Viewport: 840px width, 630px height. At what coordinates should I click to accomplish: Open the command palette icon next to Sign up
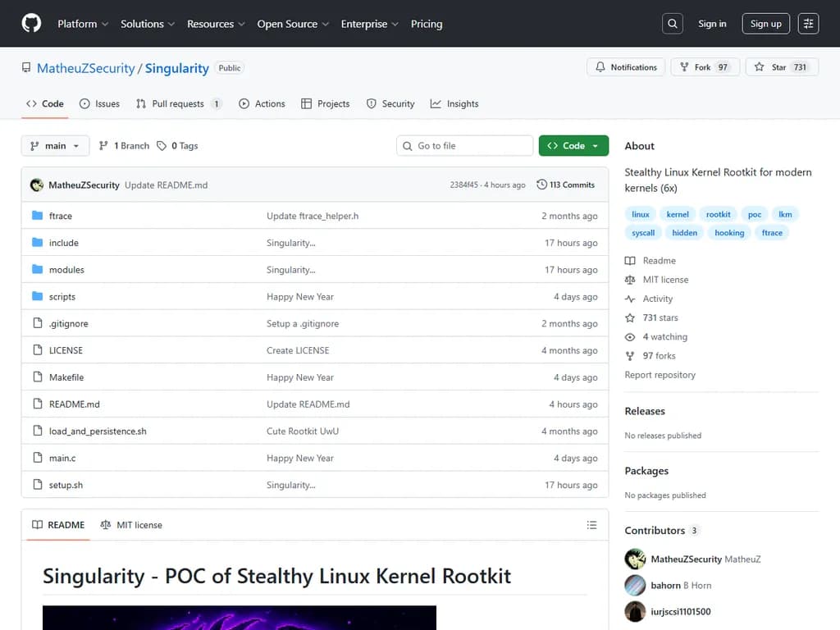tap(808, 23)
